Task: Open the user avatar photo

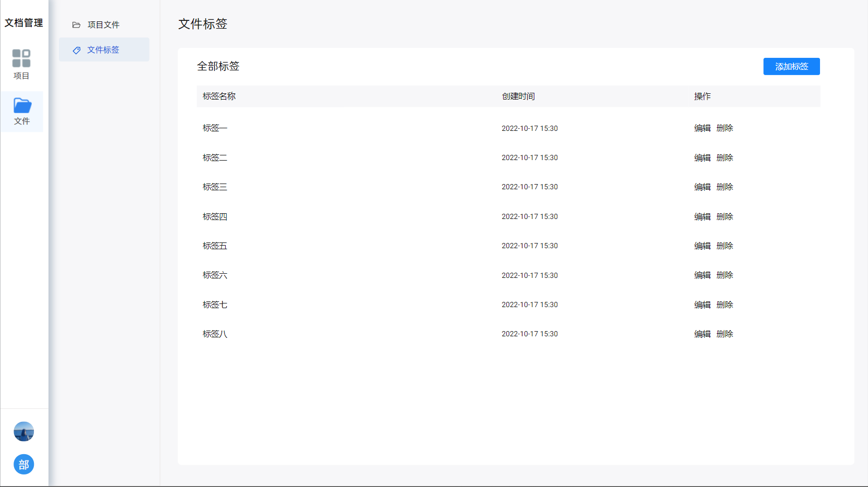Action: tap(23, 432)
